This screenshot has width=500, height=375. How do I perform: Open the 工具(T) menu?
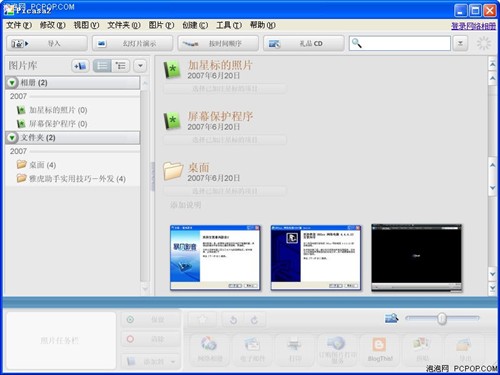229,25
